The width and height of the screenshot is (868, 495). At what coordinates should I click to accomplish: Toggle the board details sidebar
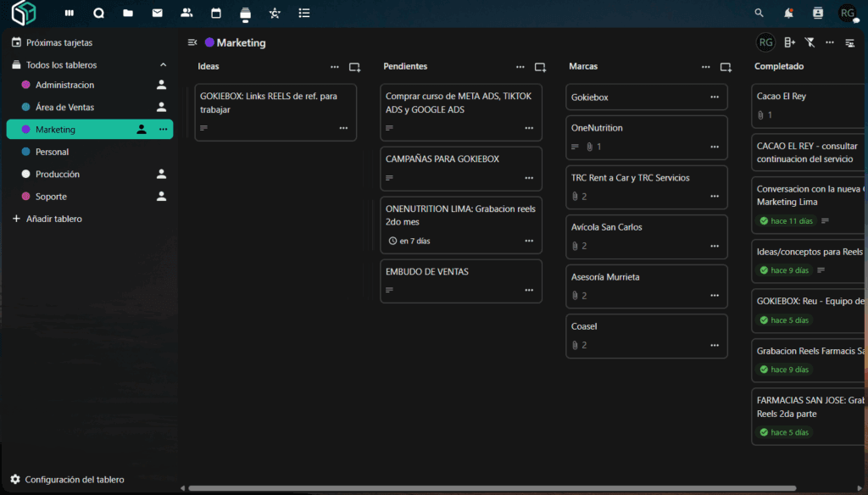[849, 42]
